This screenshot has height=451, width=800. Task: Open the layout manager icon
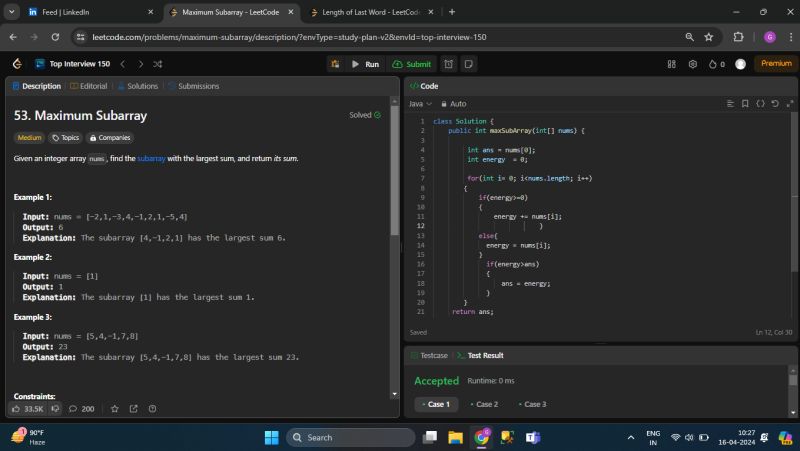(x=671, y=64)
